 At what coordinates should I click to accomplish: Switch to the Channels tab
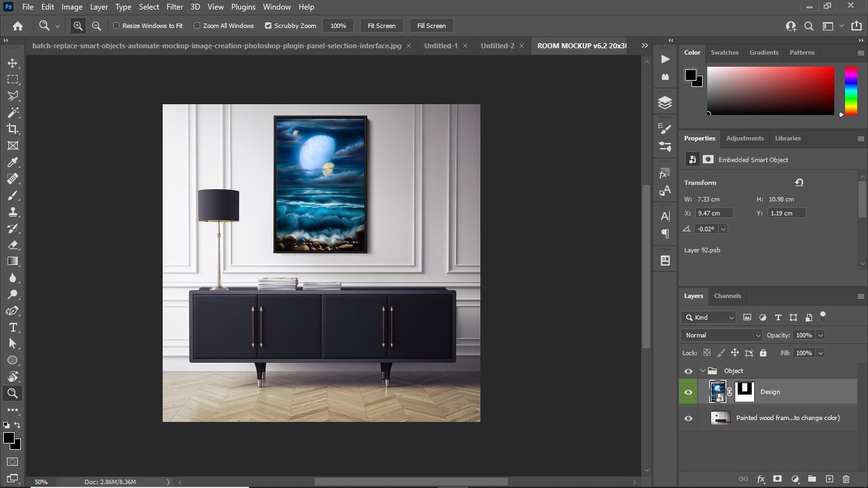tap(728, 295)
